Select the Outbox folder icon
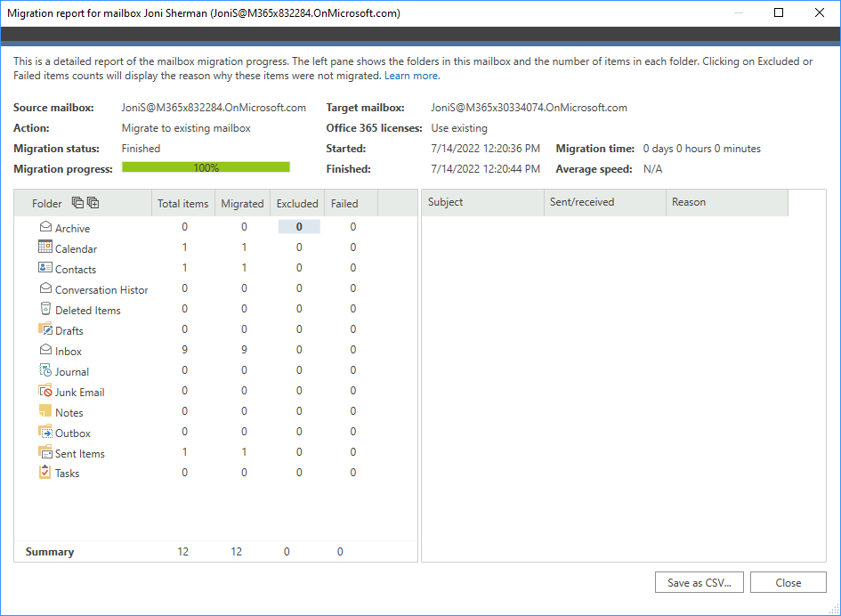Screen dimensions: 841x616 point(45,432)
